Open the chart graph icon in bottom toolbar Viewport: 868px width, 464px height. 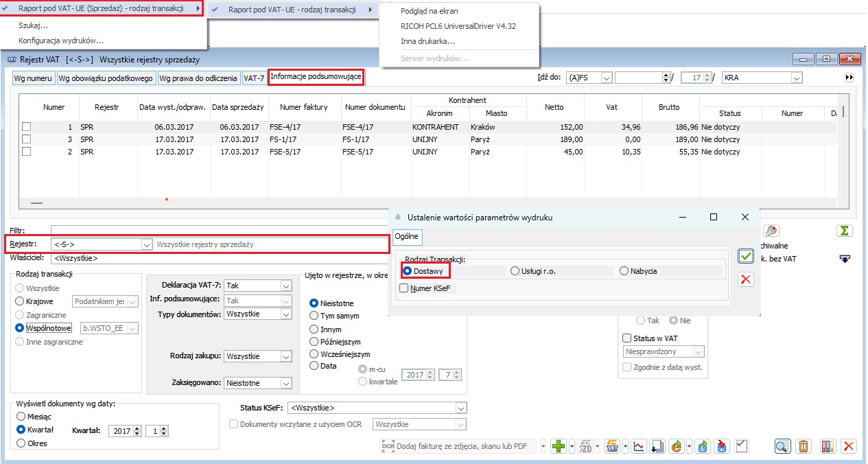tap(639, 446)
